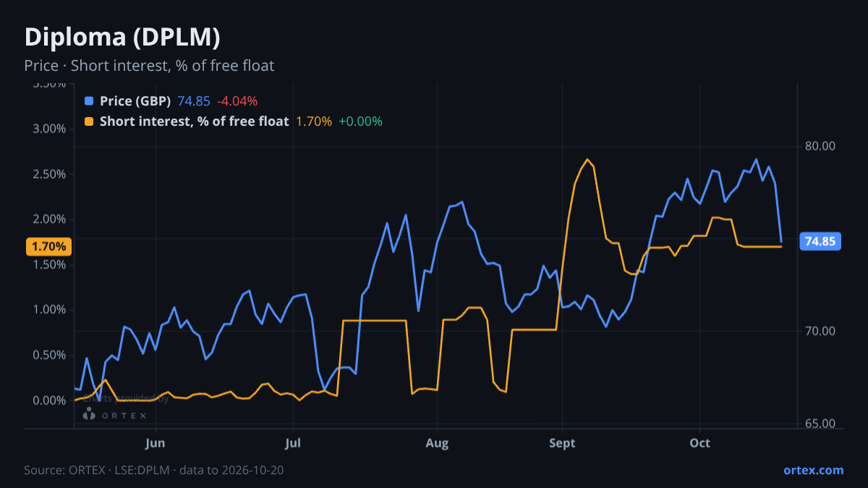Click the 65.00 right axis label

tap(820, 424)
